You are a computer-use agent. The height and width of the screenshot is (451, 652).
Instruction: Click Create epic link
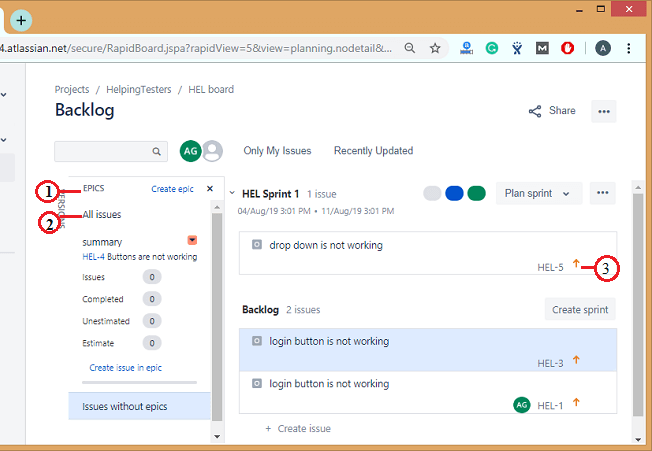(x=172, y=189)
